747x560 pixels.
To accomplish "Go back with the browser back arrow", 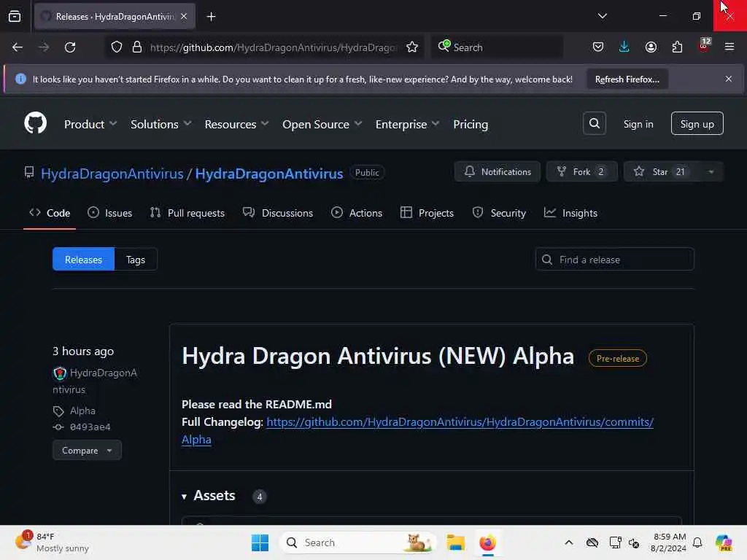I will click(18, 47).
